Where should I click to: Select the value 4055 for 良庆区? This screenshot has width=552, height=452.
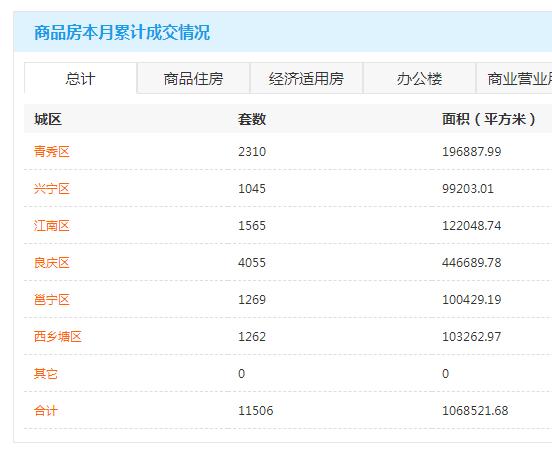[x=252, y=263]
